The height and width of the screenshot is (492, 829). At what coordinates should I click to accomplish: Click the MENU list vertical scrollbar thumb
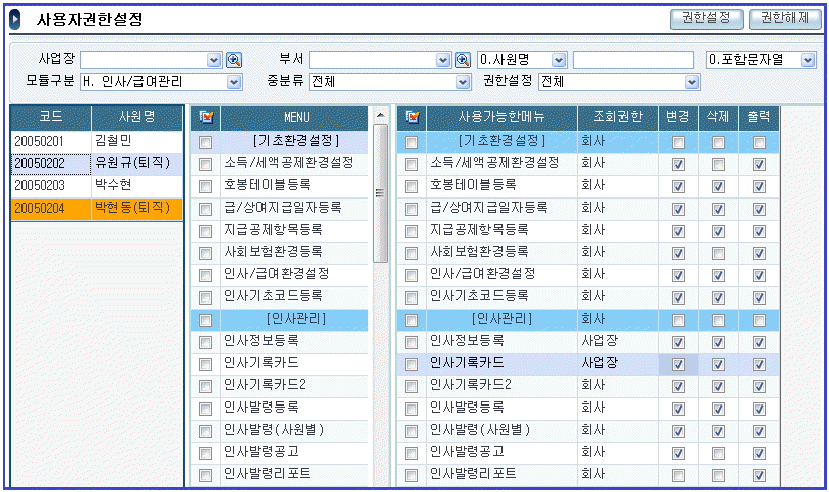point(379,190)
